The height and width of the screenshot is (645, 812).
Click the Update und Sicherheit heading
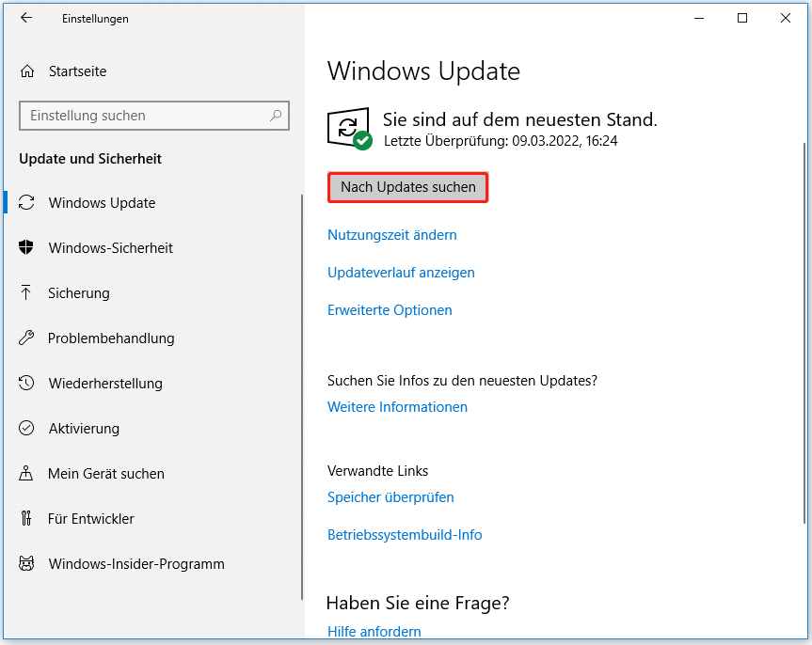tap(90, 158)
